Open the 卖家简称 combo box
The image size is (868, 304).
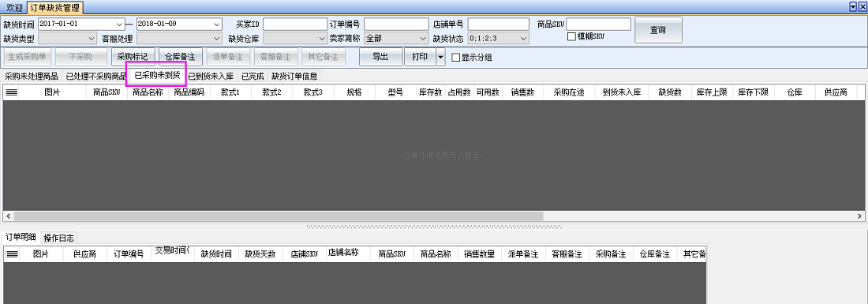tap(396, 39)
